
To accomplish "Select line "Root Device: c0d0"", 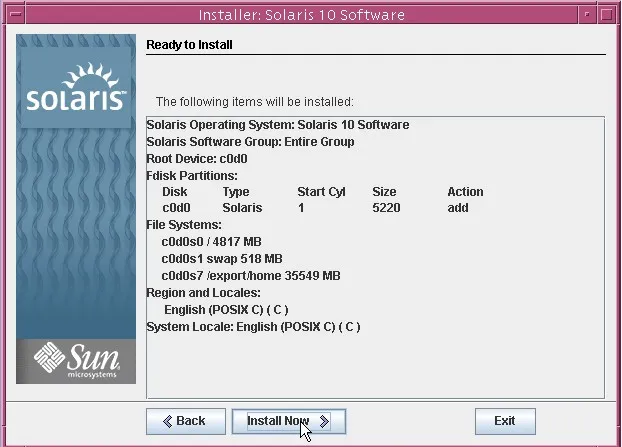I will pyautogui.click(x=197, y=159).
